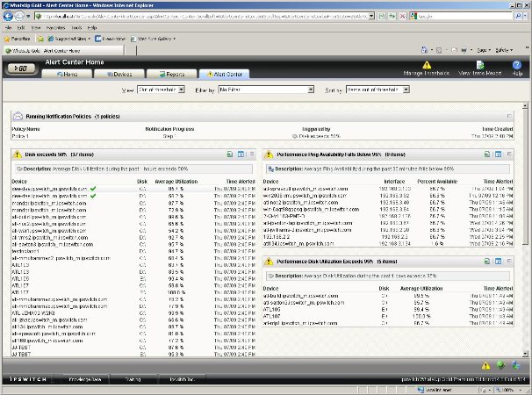532x395 pixels.
Task: Select the WhatsUp Gold Alert Center Home browser tab
Action: coord(63,51)
